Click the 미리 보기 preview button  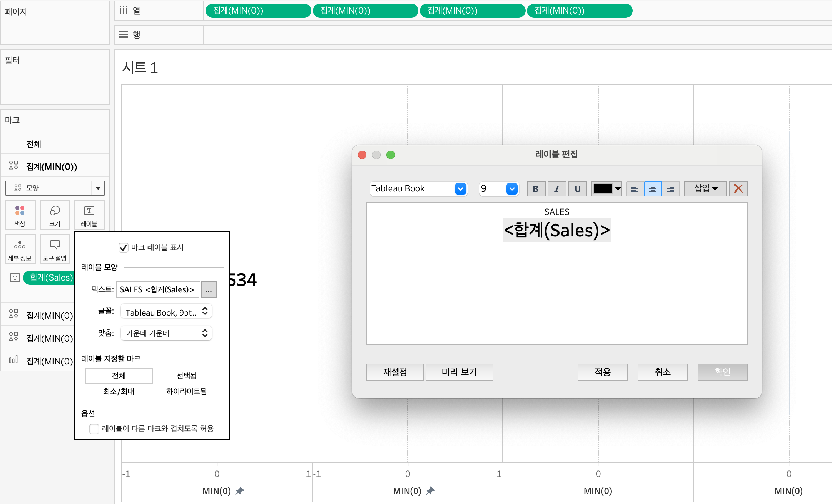[459, 372]
